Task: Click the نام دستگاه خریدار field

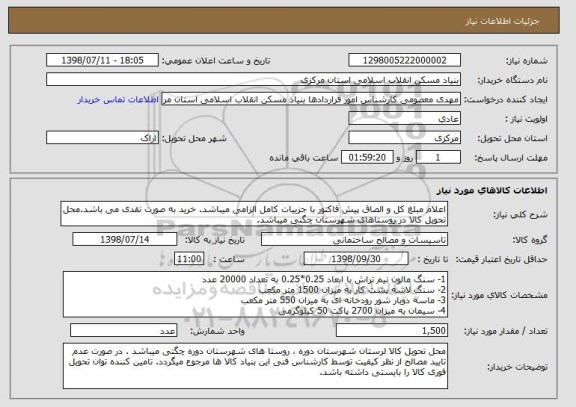Action: pyautogui.click(x=253, y=80)
